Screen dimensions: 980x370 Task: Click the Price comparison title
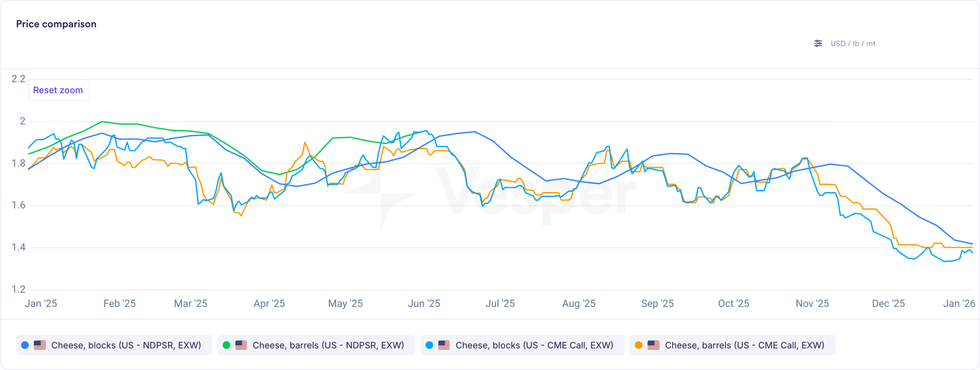click(x=56, y=24)
